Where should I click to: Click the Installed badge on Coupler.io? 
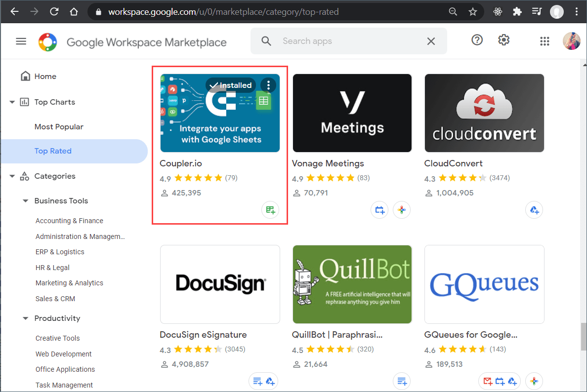point(231,85)
